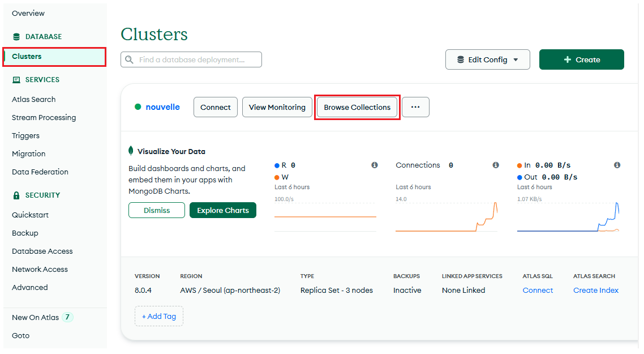
Task: Click the SECURITY section heading
Action: tap(42, 195)
